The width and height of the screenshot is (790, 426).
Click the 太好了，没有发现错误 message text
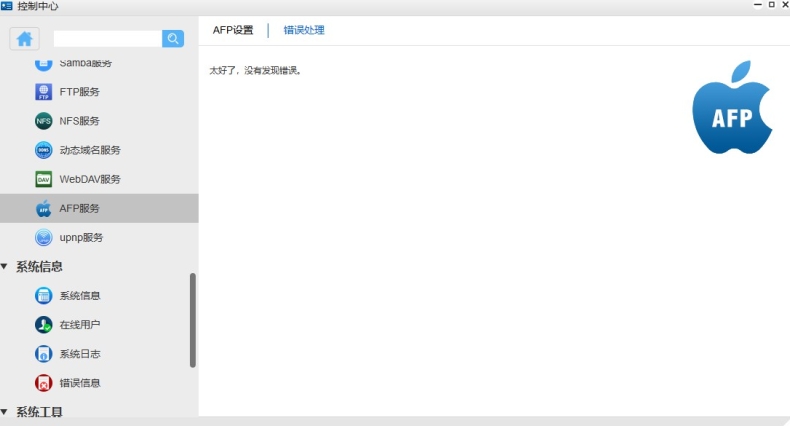pyautogui.click(x=255, y=70)
